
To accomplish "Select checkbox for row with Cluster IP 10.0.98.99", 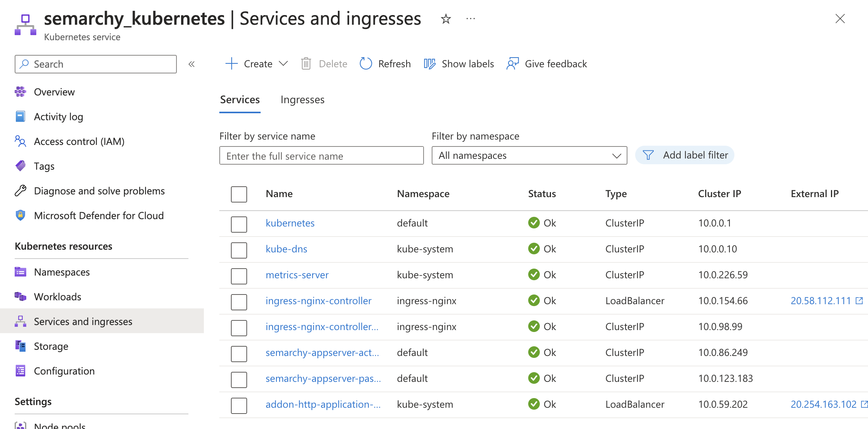I will (x=239, y=328).
